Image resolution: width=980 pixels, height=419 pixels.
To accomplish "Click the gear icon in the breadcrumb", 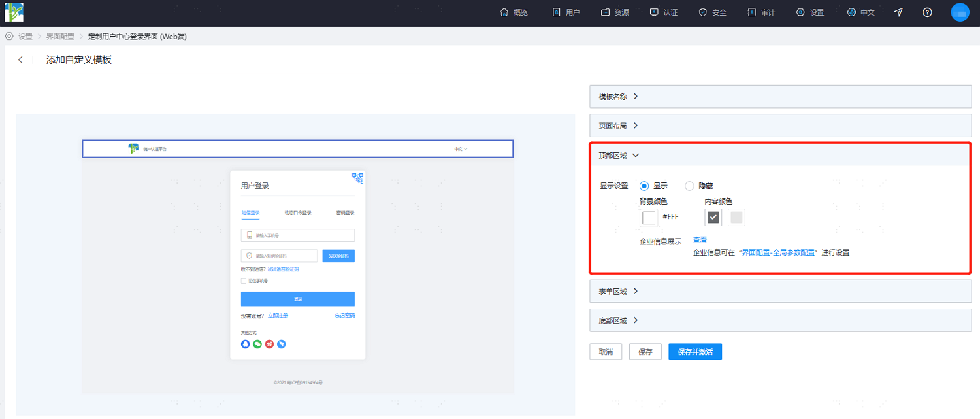I will 9,36.
